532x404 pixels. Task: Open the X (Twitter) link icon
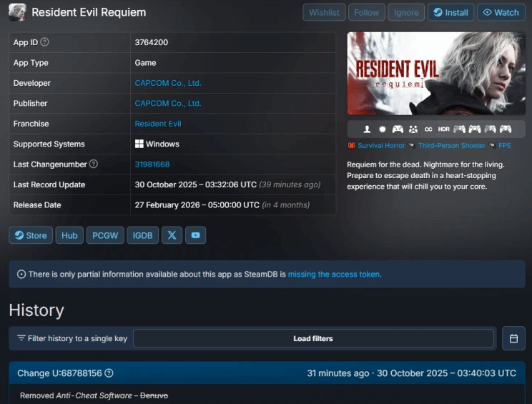click(x=172, y=235)
